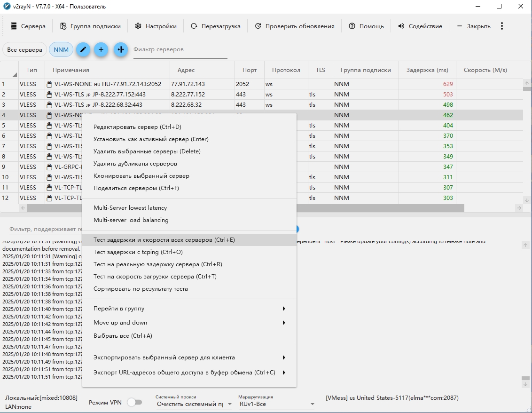
Task: Choose Сортировать по результату теста
Action: tap(189, 289)
